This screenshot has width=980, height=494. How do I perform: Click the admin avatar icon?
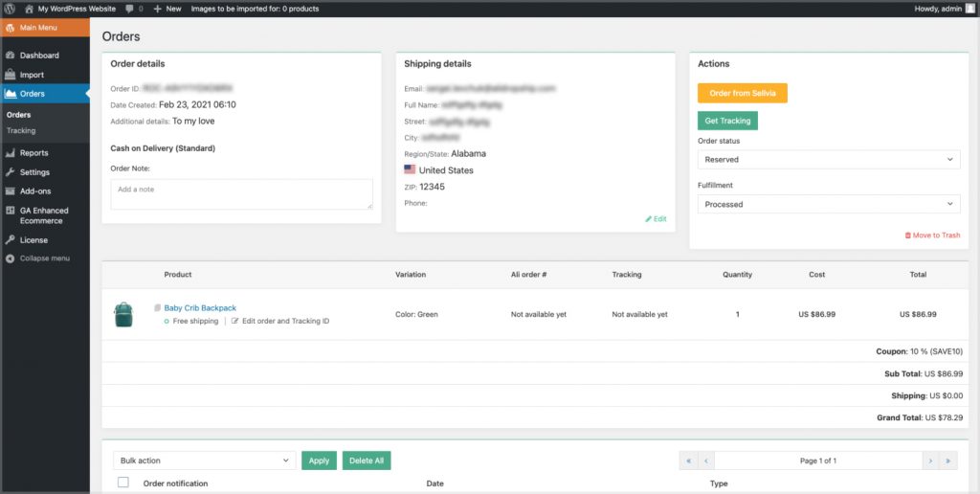[970, 9]
